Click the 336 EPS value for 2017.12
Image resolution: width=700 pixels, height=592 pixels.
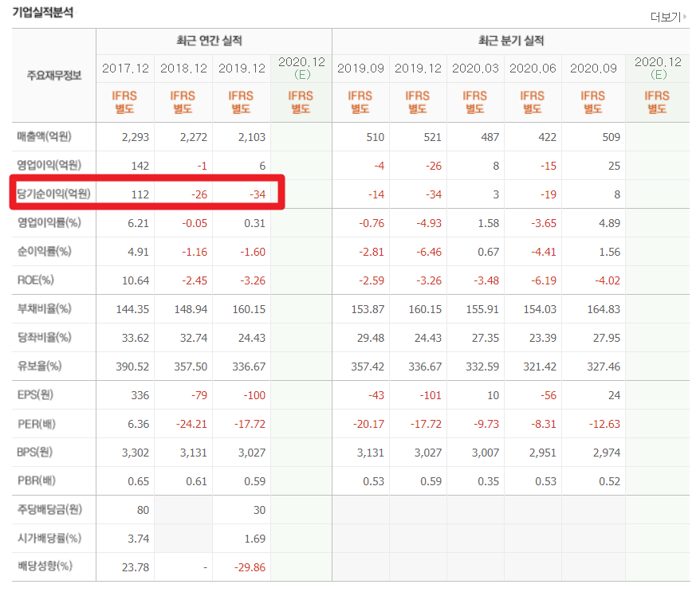click(x=140, y=395)
